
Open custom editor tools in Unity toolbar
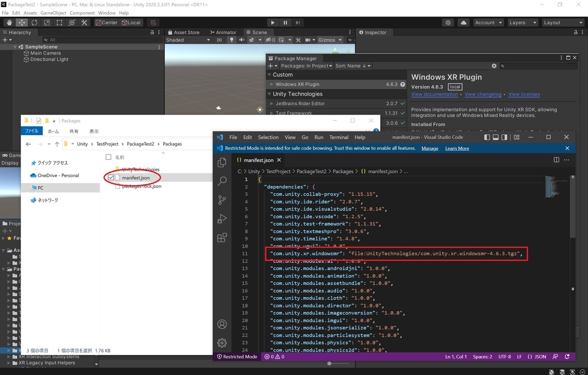84,23
